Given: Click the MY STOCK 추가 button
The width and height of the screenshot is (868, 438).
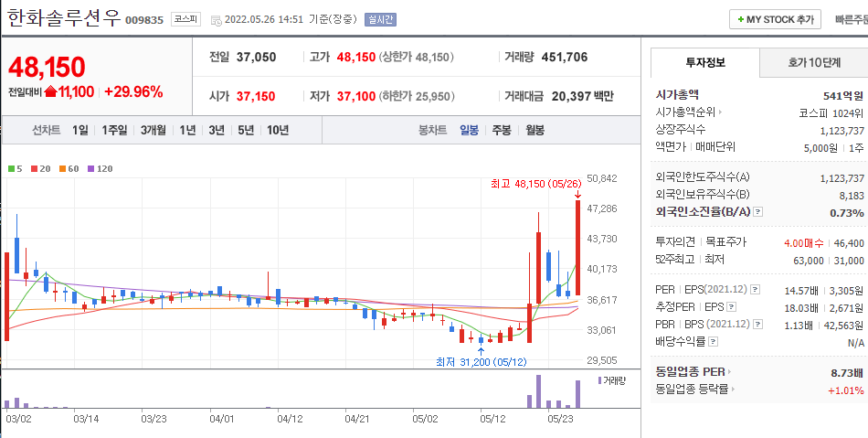Looking at the screenshot, I should point(775,19).
